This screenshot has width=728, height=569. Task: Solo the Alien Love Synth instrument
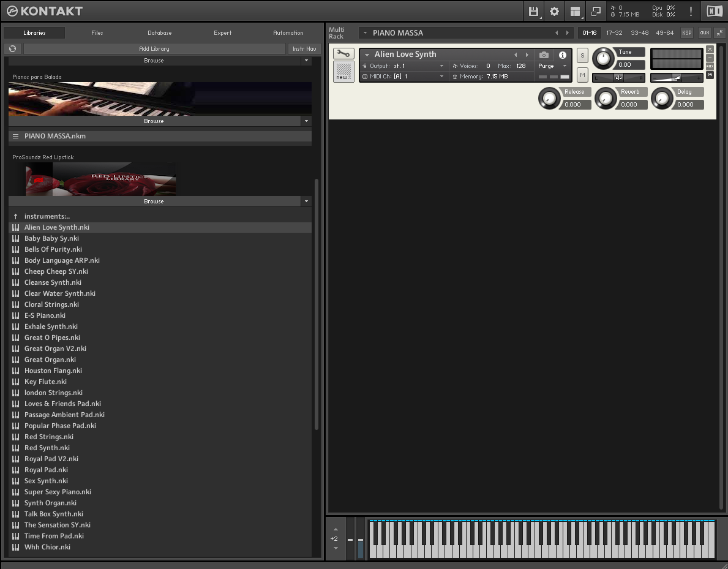click(583, 56)
